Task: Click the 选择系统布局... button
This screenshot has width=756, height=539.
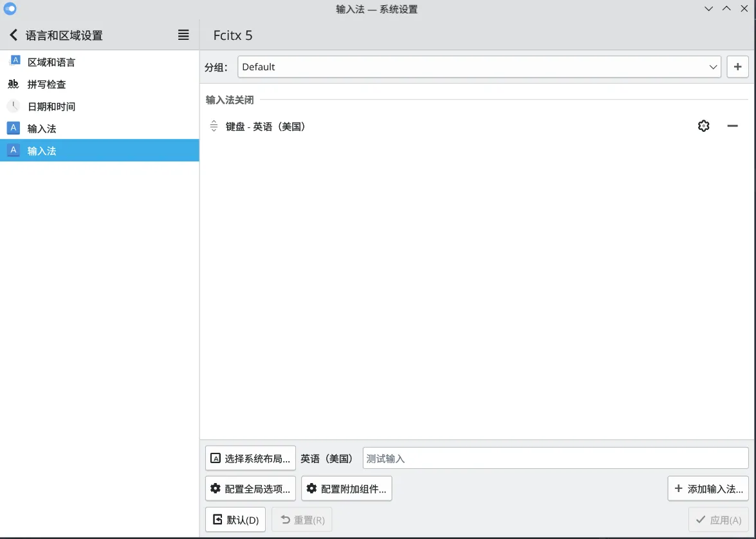Action: point(250,459)
